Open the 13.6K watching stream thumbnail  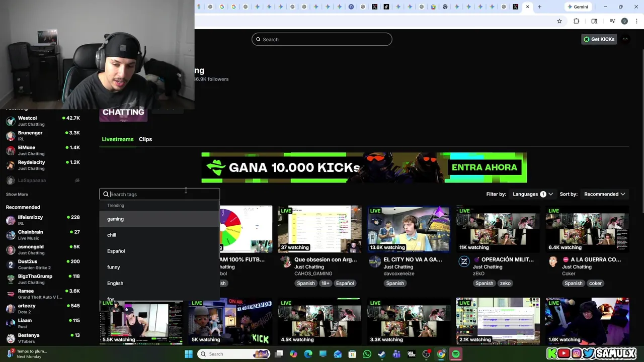[x=409, y=229]
